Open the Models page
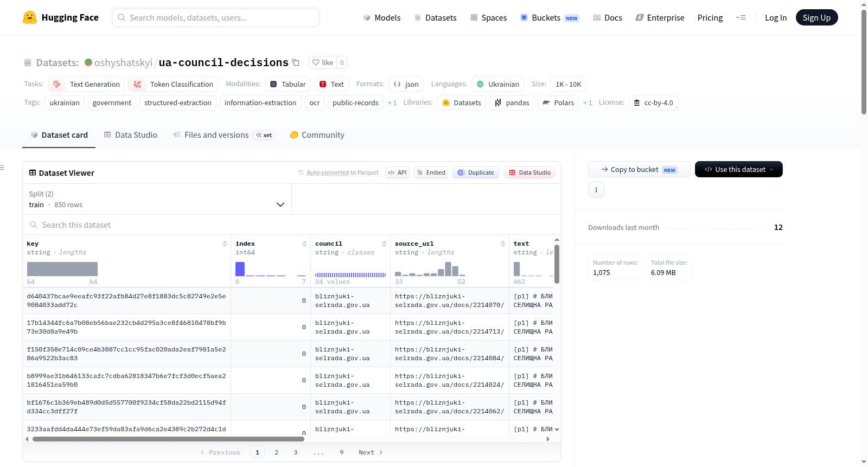 (x=382, y=18)
